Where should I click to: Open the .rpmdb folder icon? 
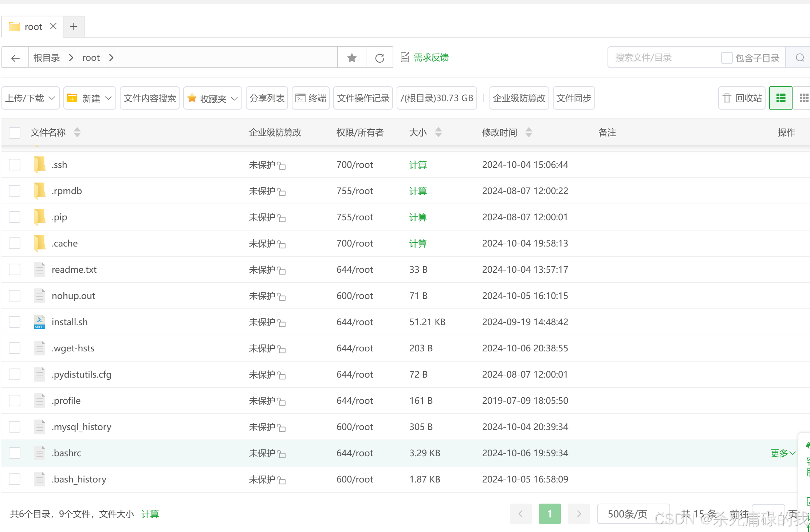pos(39,191)
